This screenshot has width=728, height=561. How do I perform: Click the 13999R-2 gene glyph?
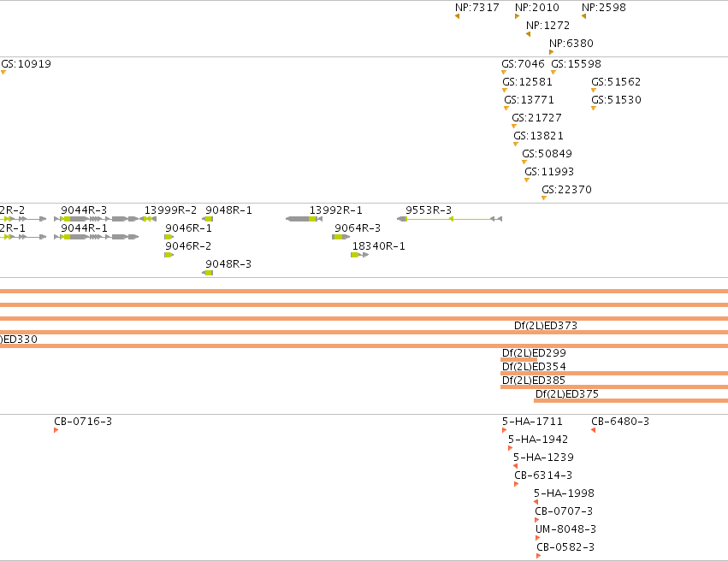[x=148, y=219]
